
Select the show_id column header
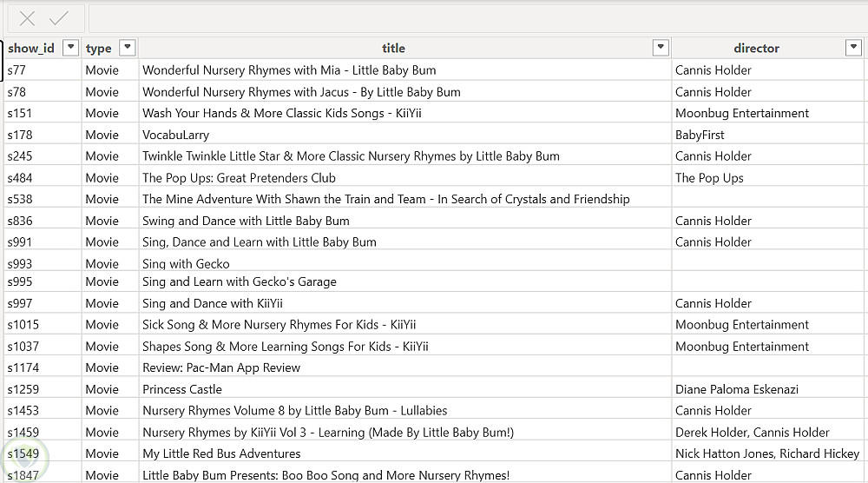[x=32, y=48]
